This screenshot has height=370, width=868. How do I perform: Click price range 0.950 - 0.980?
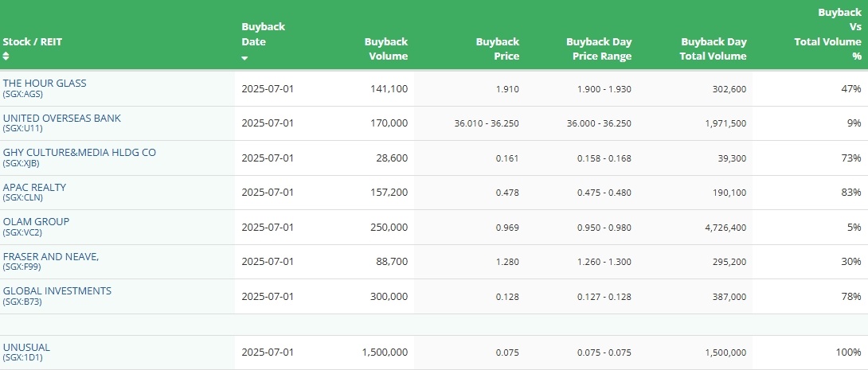604,228
